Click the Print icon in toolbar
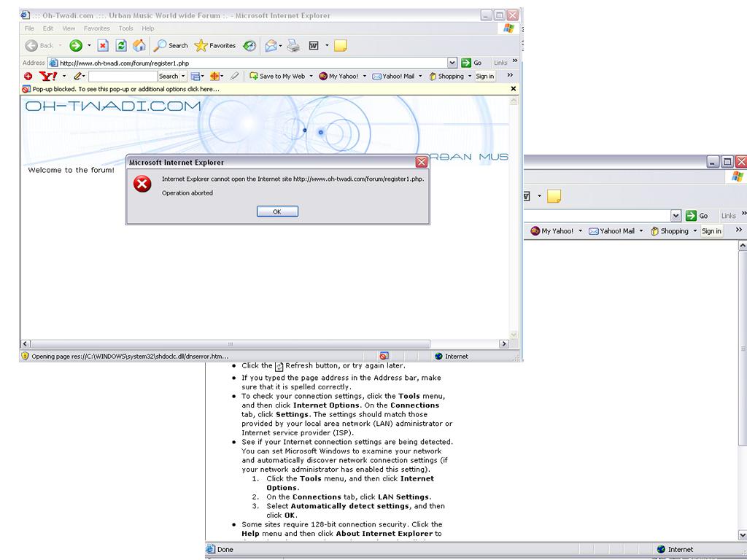747x560 pixels. pyautogui.click(x=293, y=46)
